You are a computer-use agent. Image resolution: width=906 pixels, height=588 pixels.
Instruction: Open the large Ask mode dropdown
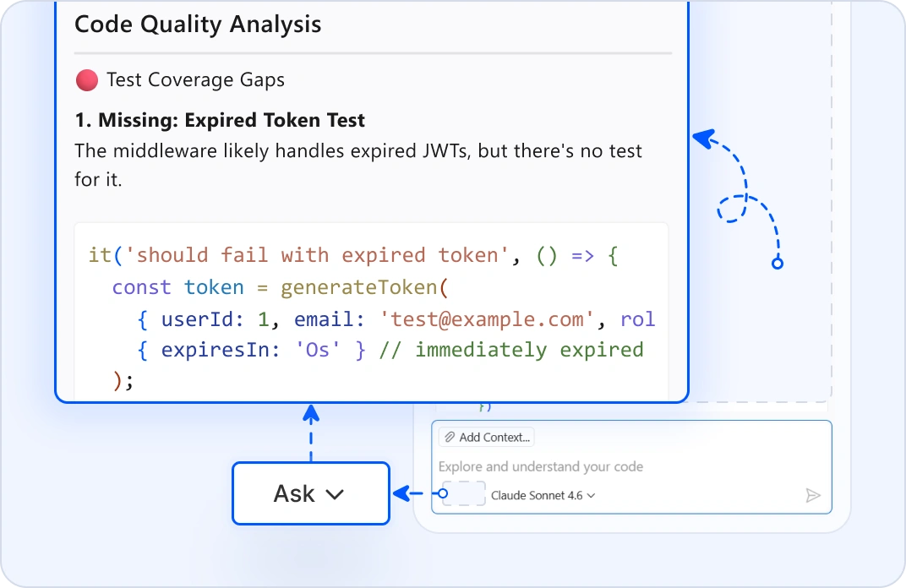tap(311, 493)
